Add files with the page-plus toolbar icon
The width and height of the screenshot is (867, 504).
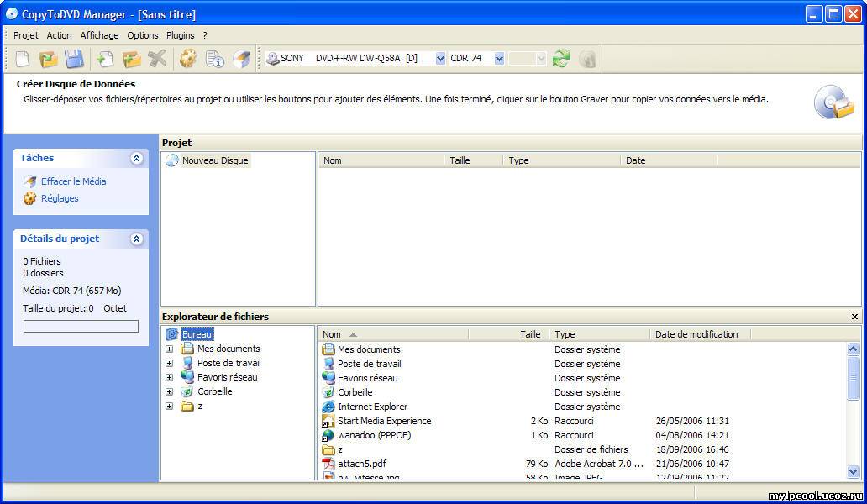point(104,59)
